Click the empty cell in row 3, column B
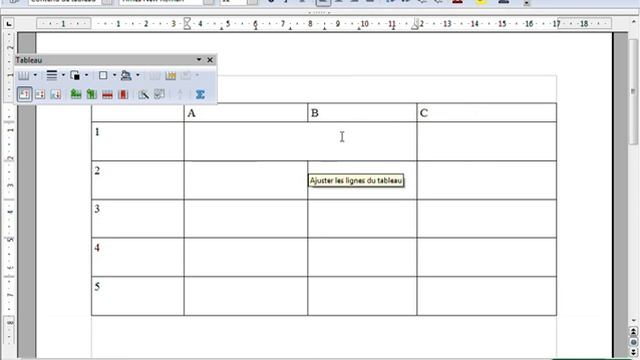640x360 pixels. [362, 218]
